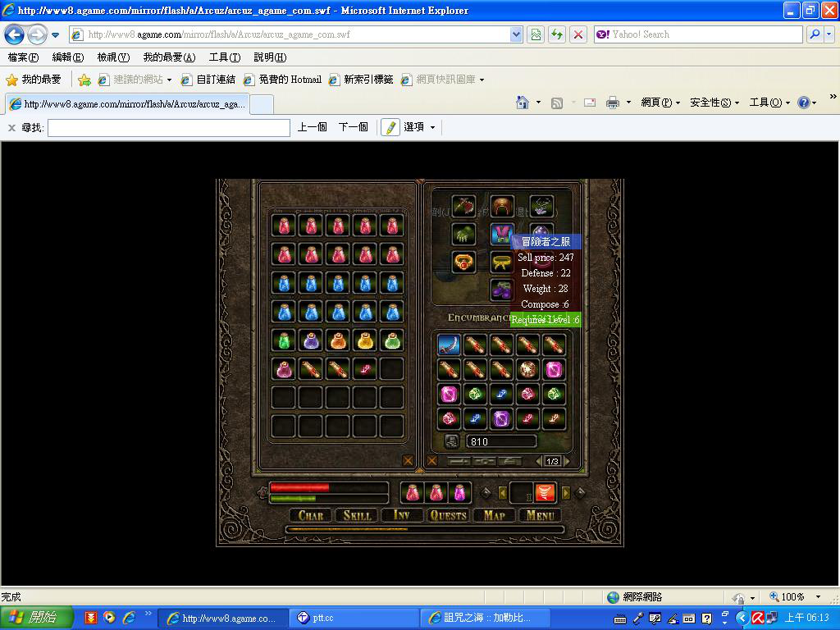Stop loading the page
840x630 pixels.
coord(578,34)
